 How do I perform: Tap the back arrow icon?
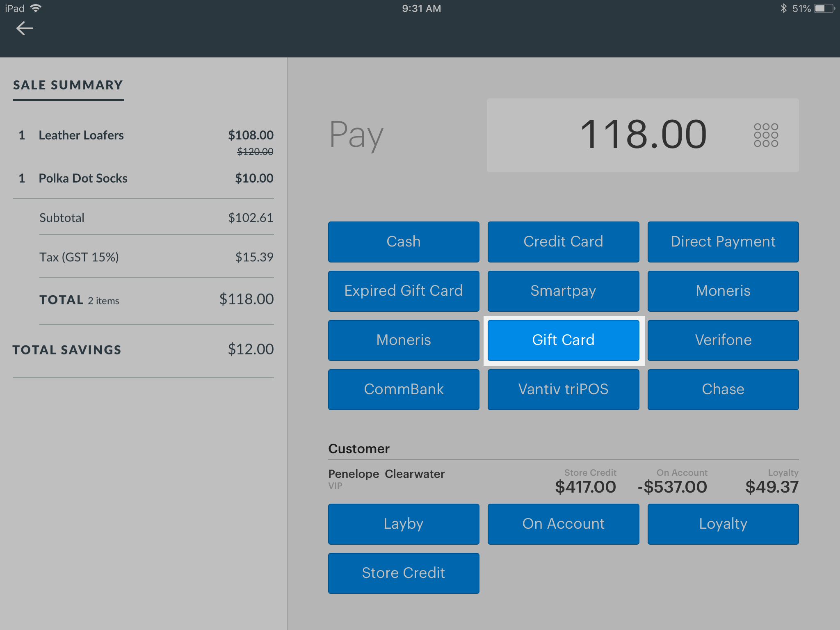pos(25,28)
